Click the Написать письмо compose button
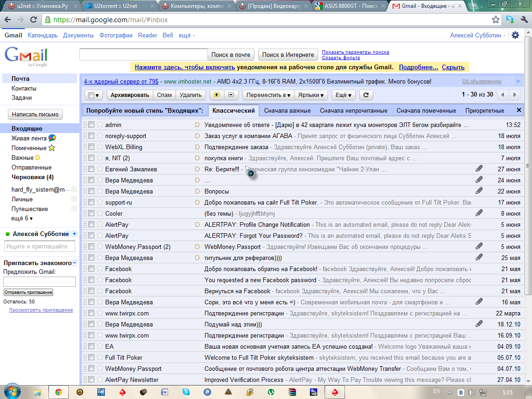 (x=36, y=114)
